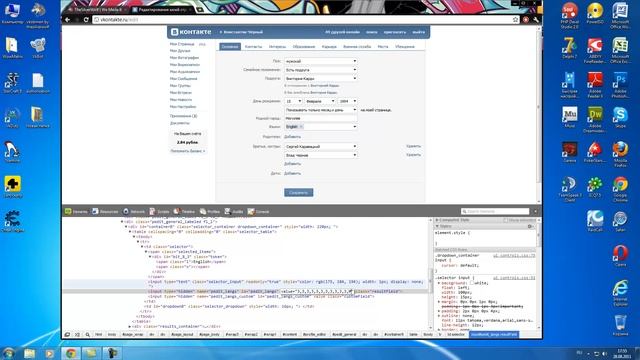Screen dimensions: 640x360
Task: Open the birth day dropdown
Action: point(293,101)
